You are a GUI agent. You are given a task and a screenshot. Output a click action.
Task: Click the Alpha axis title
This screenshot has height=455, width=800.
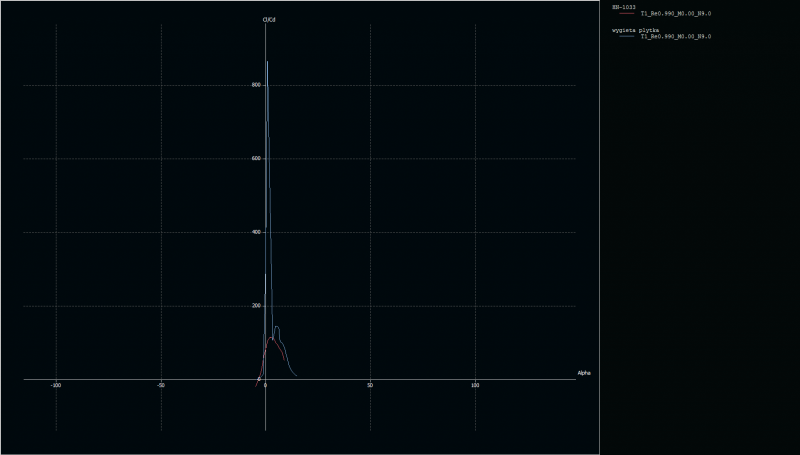[x=584, y=373]
